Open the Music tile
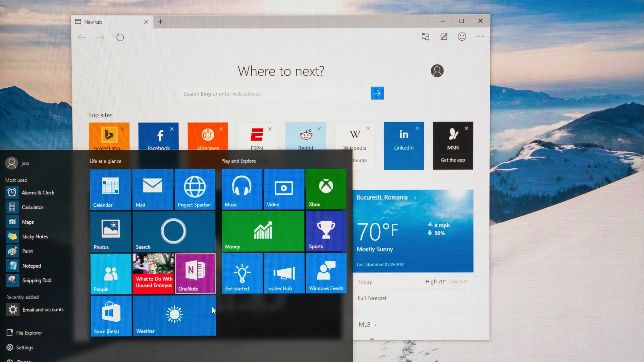 [x=242, y=189]
